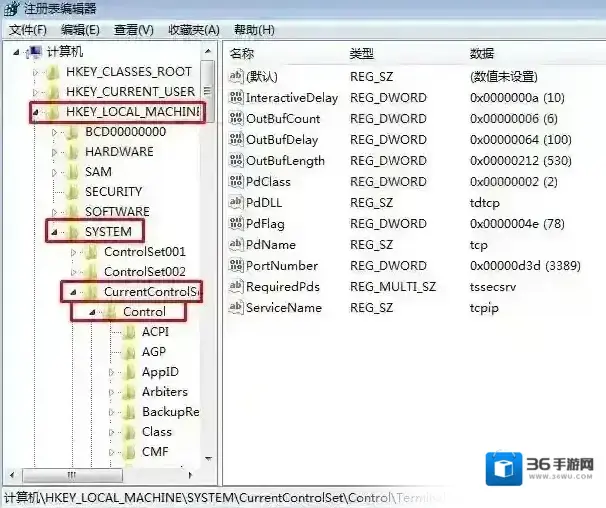Click the 计算机 computer icon in the tree

pyautogui.click(x=34, y=52)
